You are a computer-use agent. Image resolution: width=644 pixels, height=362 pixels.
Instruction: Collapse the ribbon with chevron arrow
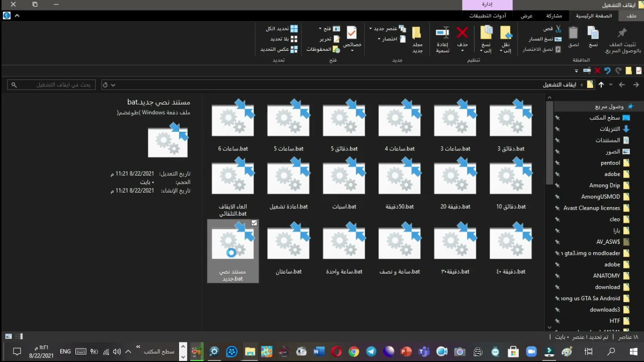[x=17, y=16]
